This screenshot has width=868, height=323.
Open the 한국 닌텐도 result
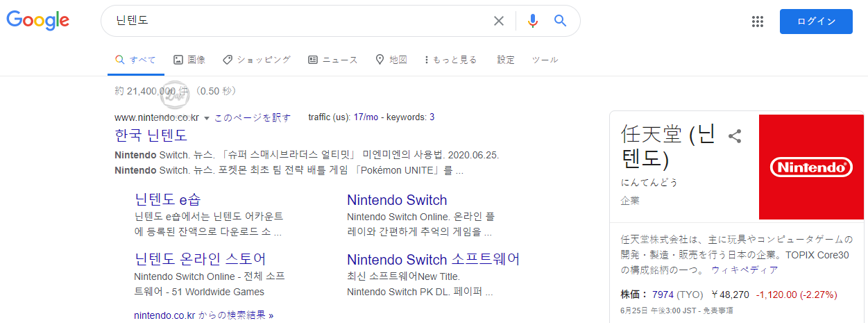151,135
